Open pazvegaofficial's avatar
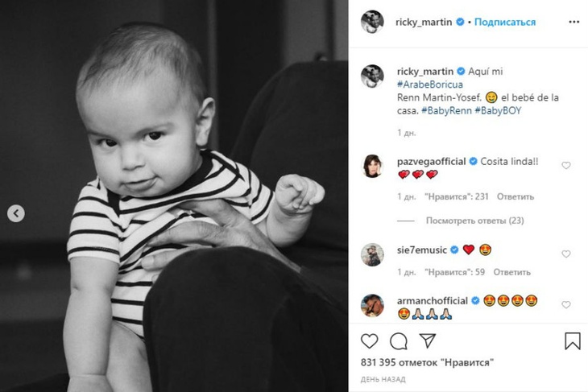 [x=372, y=166]
